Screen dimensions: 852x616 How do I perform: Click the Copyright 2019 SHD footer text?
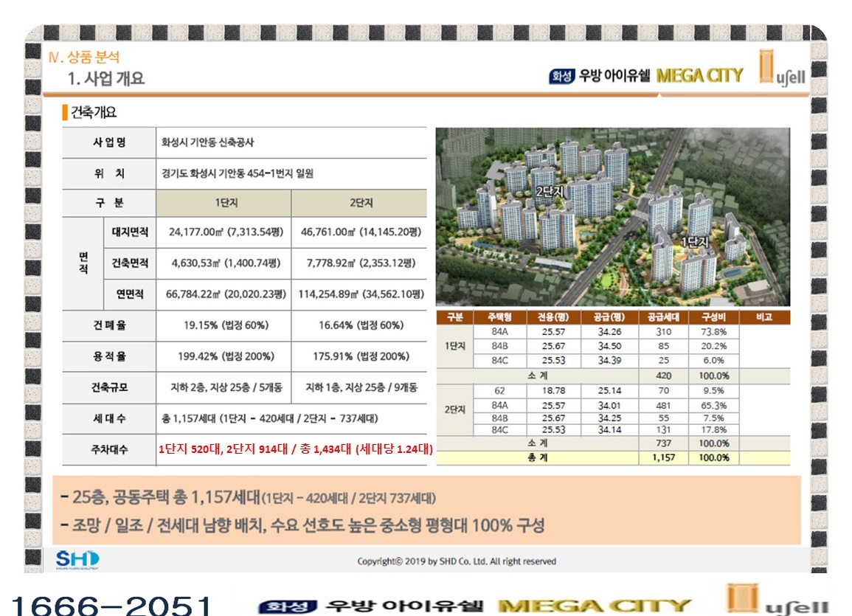tap(457, 561)
